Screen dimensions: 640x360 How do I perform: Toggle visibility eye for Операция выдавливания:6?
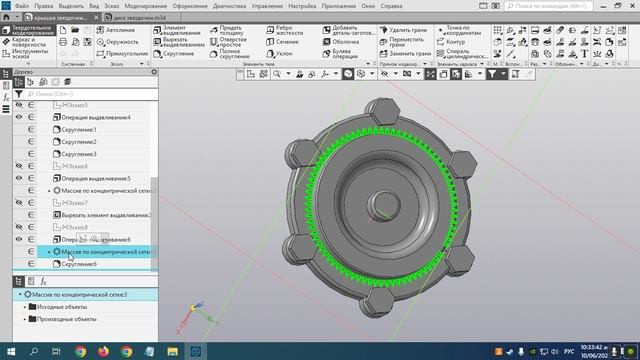pyautogui.click(x=19, y=239)
